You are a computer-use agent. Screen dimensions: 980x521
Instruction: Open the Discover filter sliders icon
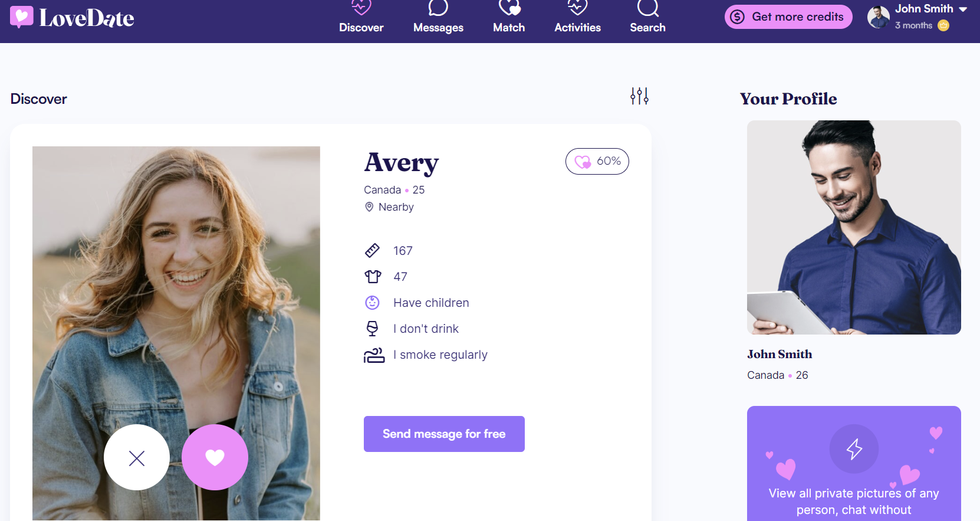[x=639, y=96]
